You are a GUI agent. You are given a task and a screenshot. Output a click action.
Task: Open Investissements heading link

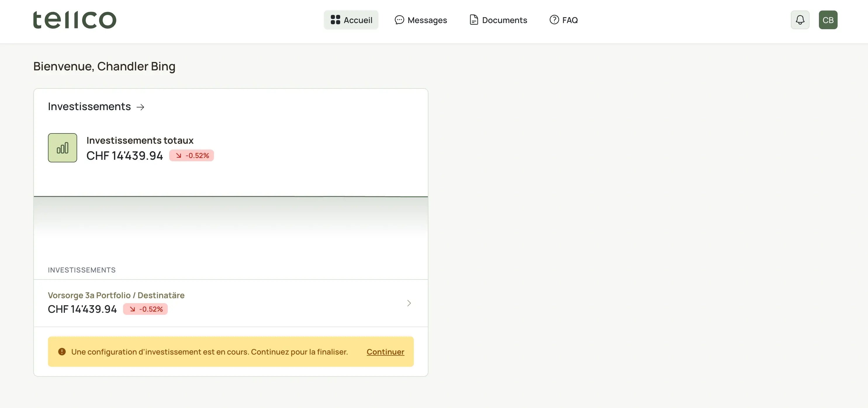(x=96, y=106)
